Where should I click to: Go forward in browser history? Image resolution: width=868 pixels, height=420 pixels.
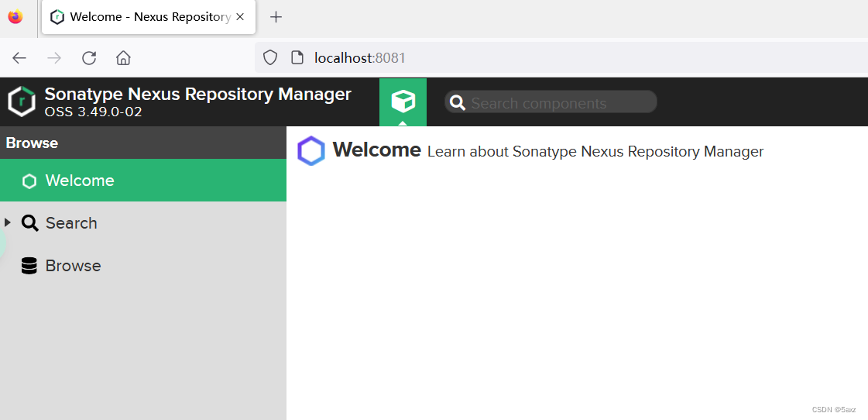coord(54,58)
